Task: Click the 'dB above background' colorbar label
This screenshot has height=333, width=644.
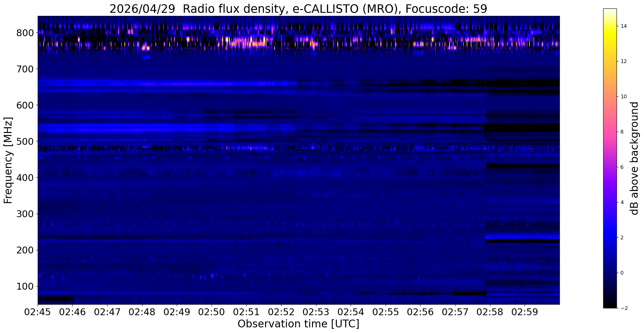Action: click(635, 158)
